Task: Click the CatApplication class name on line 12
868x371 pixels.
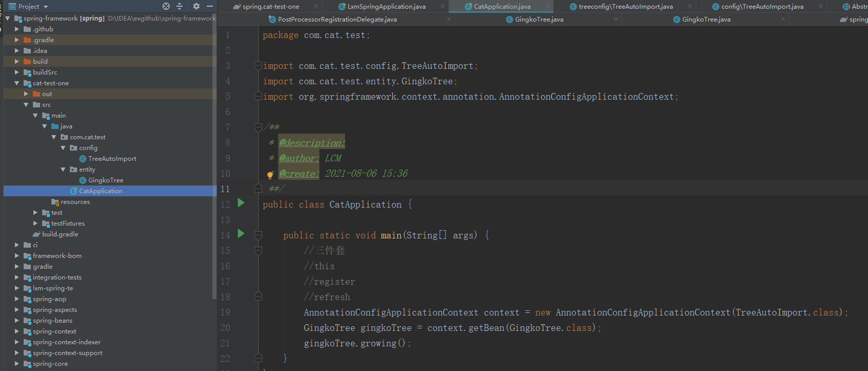Action: click(x=366, y=205)
